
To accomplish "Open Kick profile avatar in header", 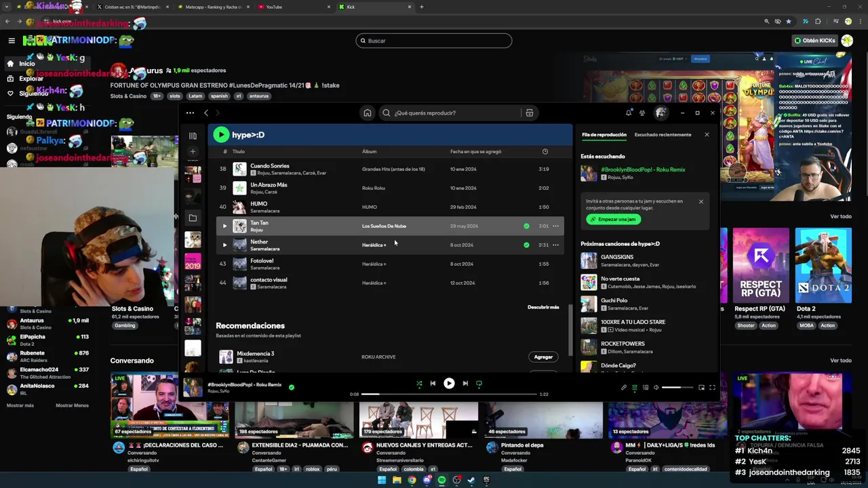I will (847, 41).
